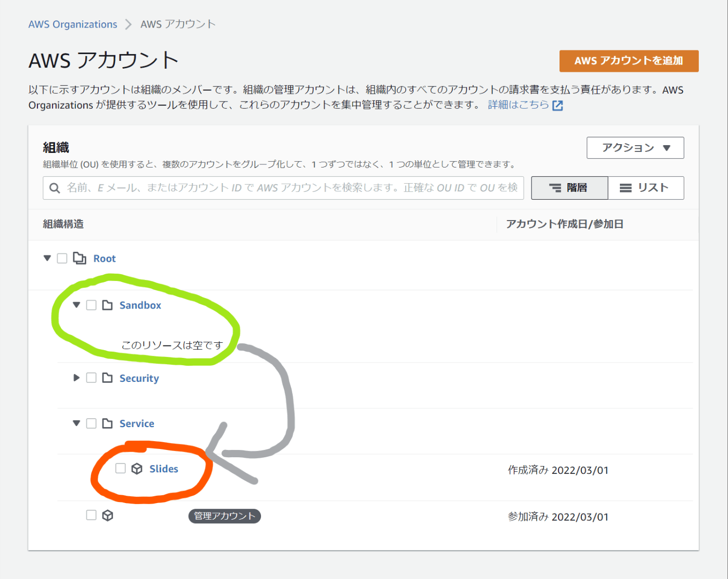Click the アカウント作成日/参加日 column header
This screenshot has width=728, height=579.
coord(565,224)
